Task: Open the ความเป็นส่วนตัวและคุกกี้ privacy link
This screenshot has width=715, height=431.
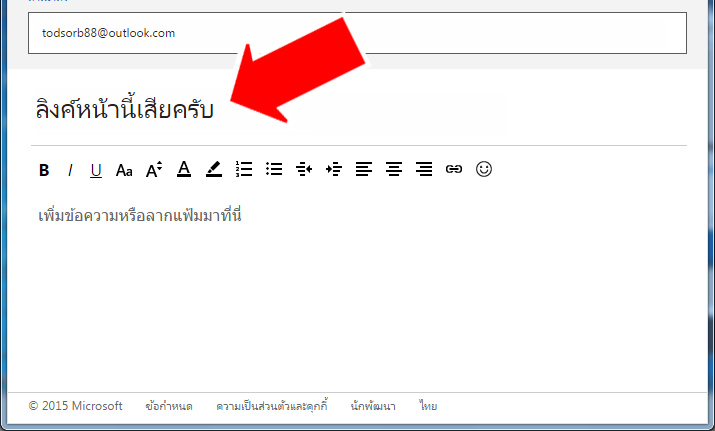Action: [272, 405]
